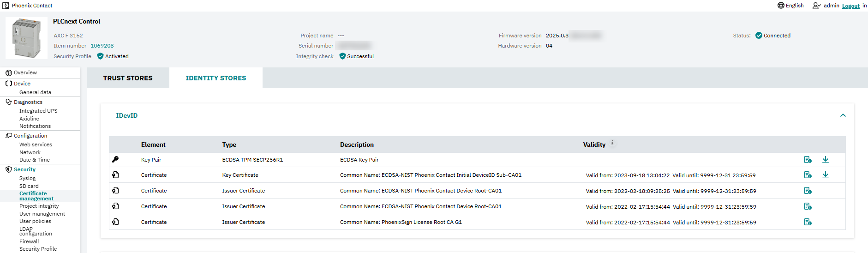Open the Diagnostics sidebar section
The width and height of the screenshot is (868, 253).
28,102
